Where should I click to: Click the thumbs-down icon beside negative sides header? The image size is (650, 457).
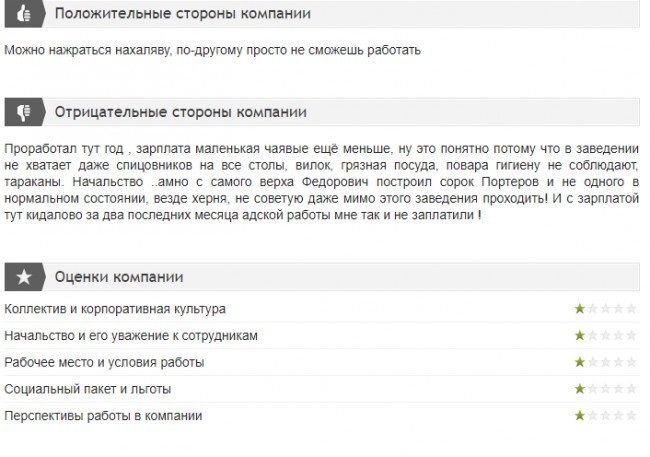pyautogui.click(x=23, y=111)
